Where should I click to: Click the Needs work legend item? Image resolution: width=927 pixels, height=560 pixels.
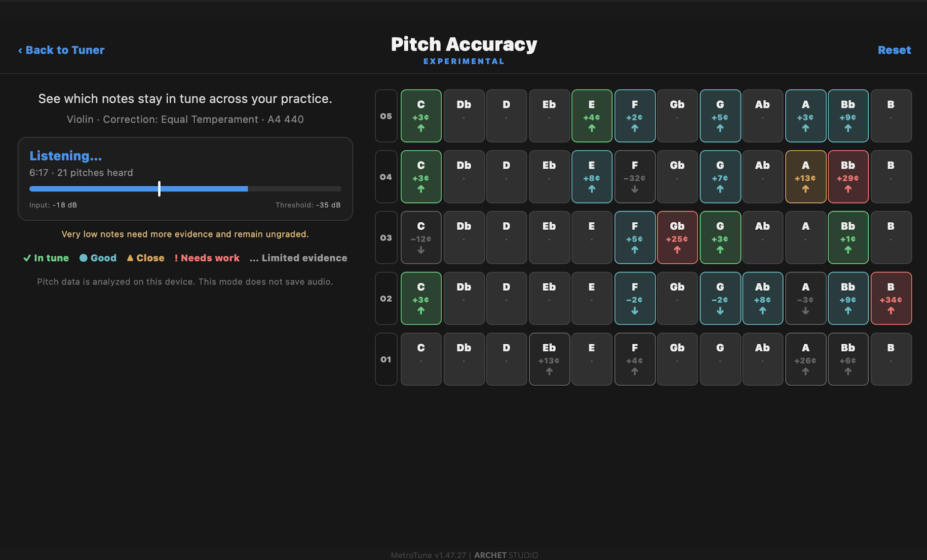pos(207,258)
